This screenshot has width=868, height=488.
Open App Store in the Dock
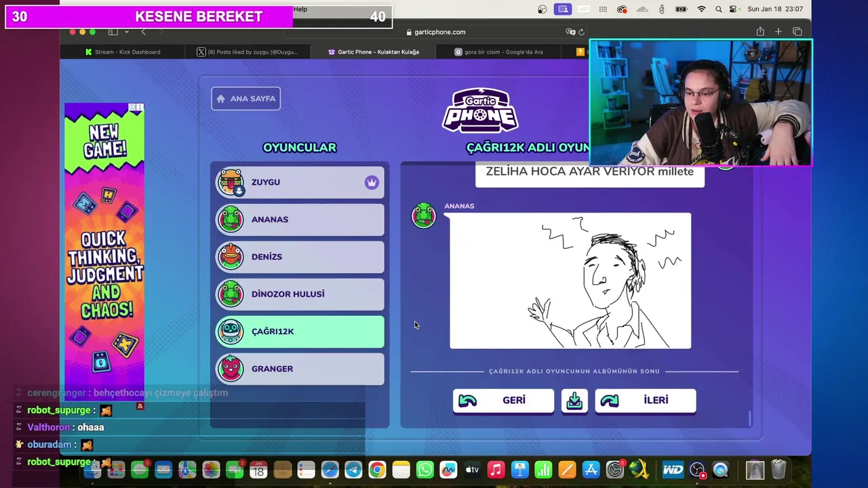pyautogui.click(x=591, y=470)
